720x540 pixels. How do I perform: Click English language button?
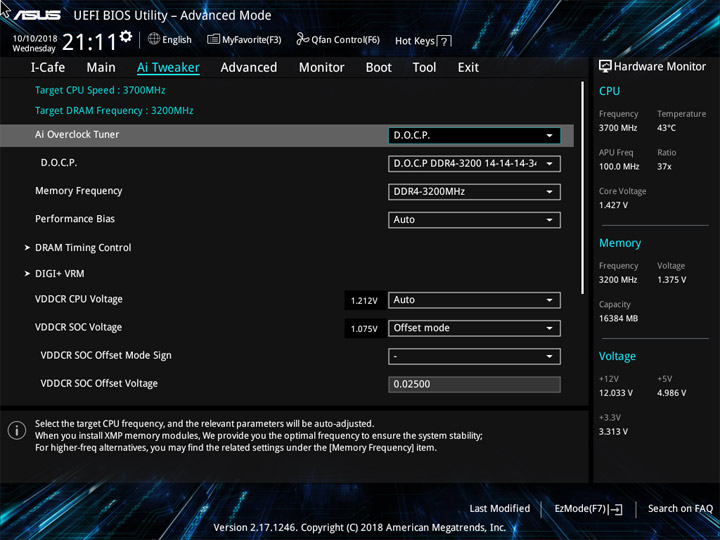point(169,39)
